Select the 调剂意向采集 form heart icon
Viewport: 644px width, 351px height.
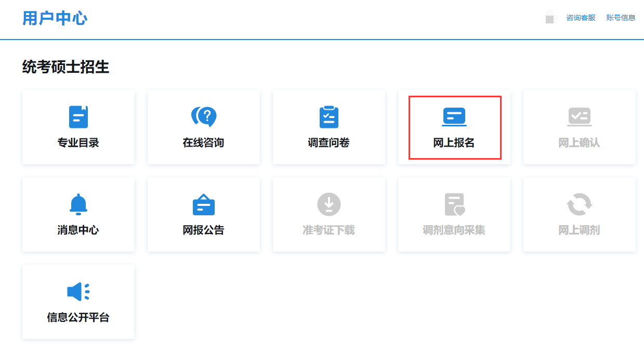[454, 204]
